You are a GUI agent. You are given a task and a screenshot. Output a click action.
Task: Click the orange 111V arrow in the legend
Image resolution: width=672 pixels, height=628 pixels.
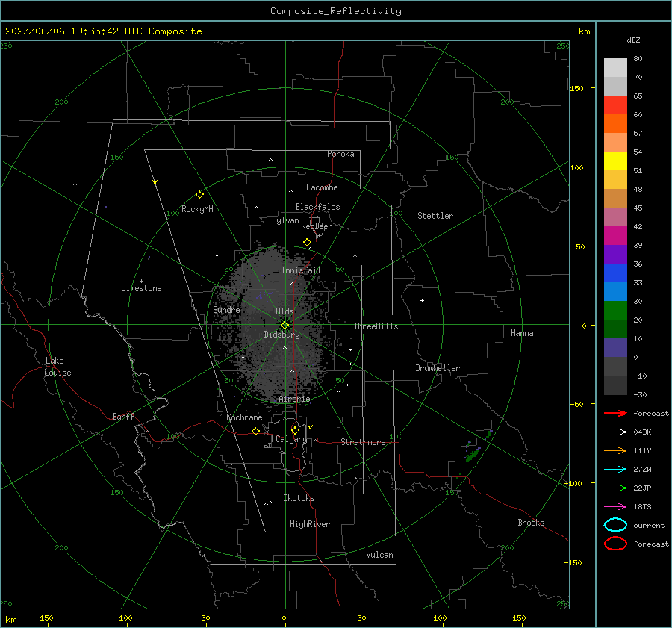point(615,450)
